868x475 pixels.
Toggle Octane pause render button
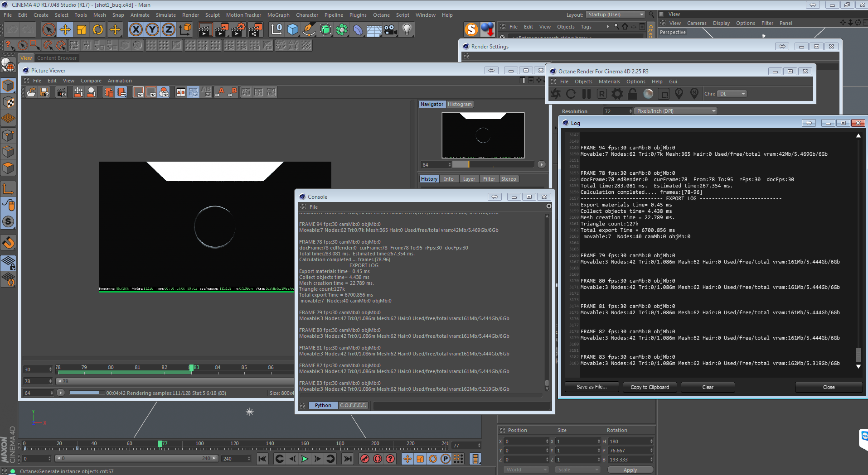[x=587, y=94]
